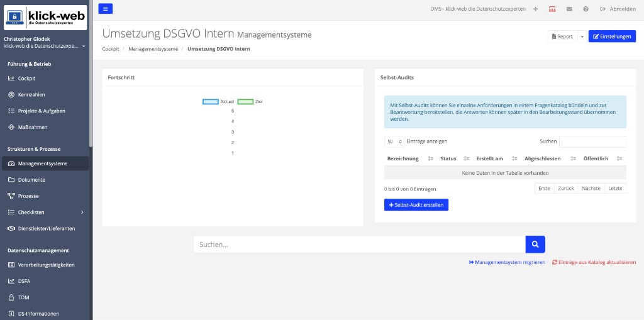This screenshot has height=320, width=644.
Task: Click Managementsystem migrieren link
Action: pyautogui.click(x=507, y=262)
